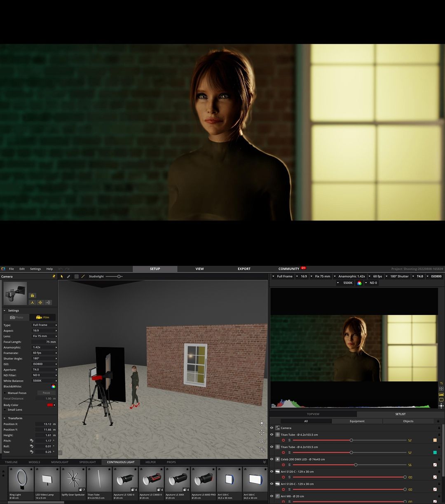Screen dimensions: 445x504
Task: Collapse the Transform section
Action: [5, 418]
